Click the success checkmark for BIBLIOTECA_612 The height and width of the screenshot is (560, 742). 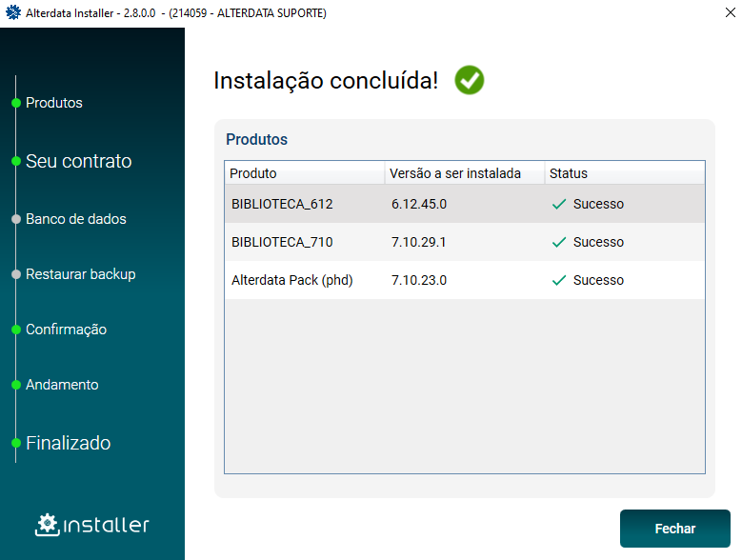click(559, 204)
